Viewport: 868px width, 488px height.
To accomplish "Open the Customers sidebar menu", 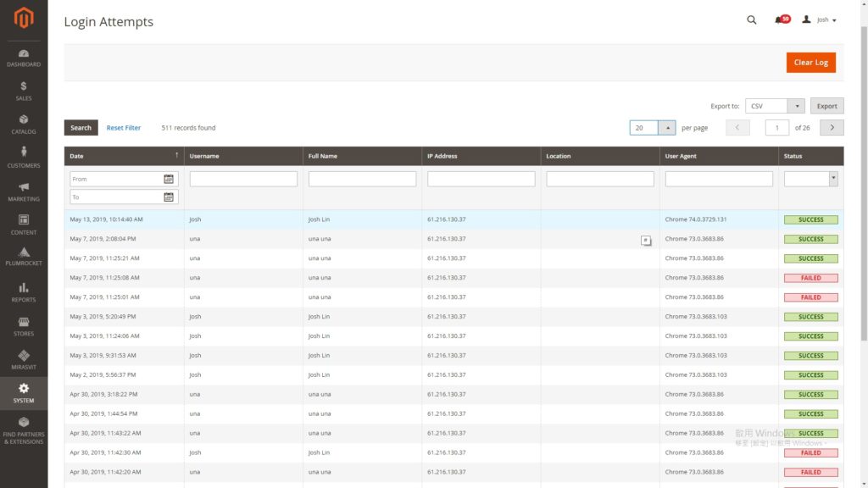I will 23,158.
